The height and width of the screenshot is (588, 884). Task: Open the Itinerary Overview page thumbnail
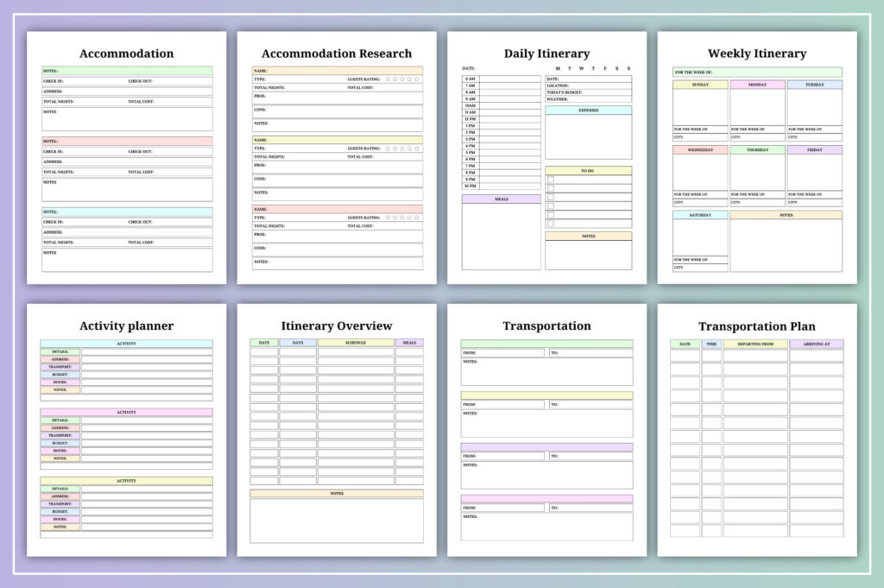click(337, 430)
